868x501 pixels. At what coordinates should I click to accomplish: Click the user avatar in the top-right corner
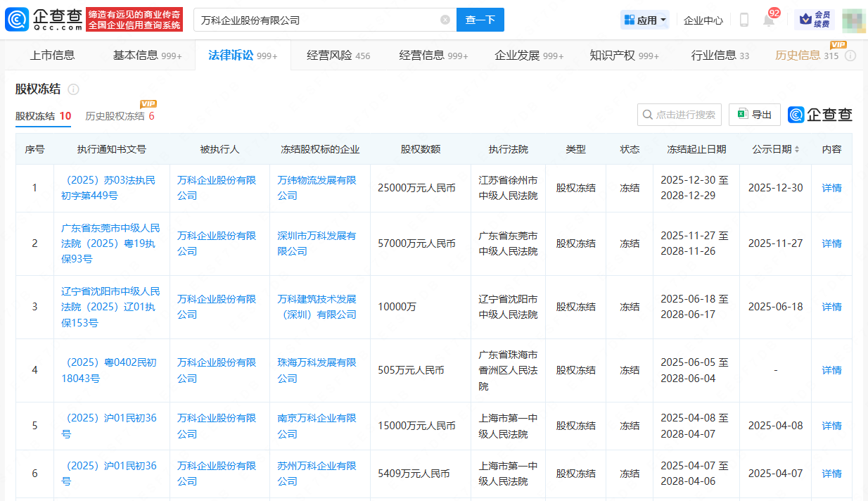pos(854,19)
